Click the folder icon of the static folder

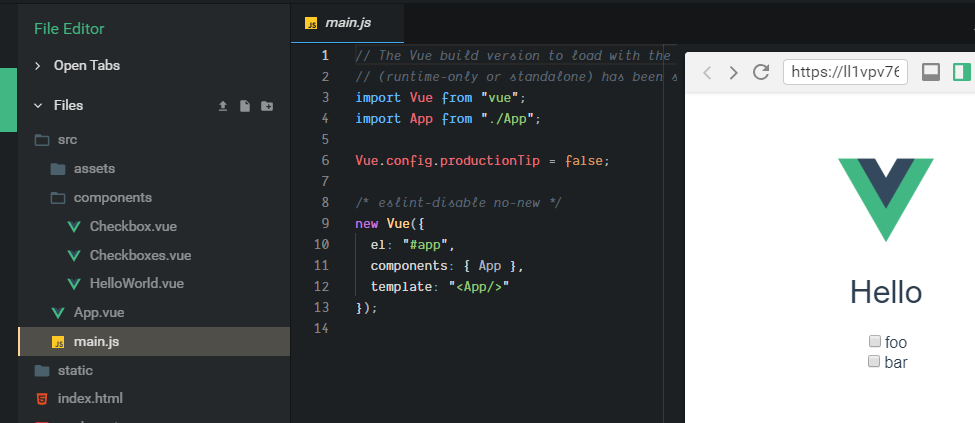42,371
